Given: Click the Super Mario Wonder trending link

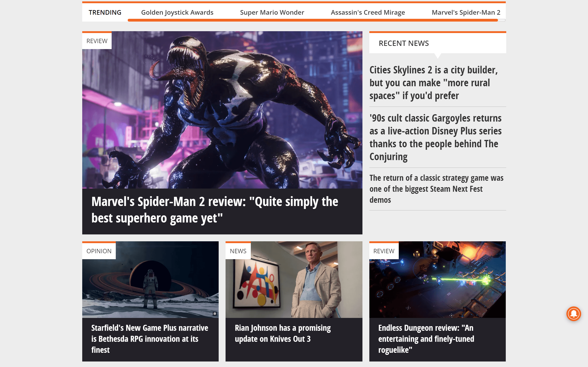Looking at the screenshot, I should click(272, 12).
